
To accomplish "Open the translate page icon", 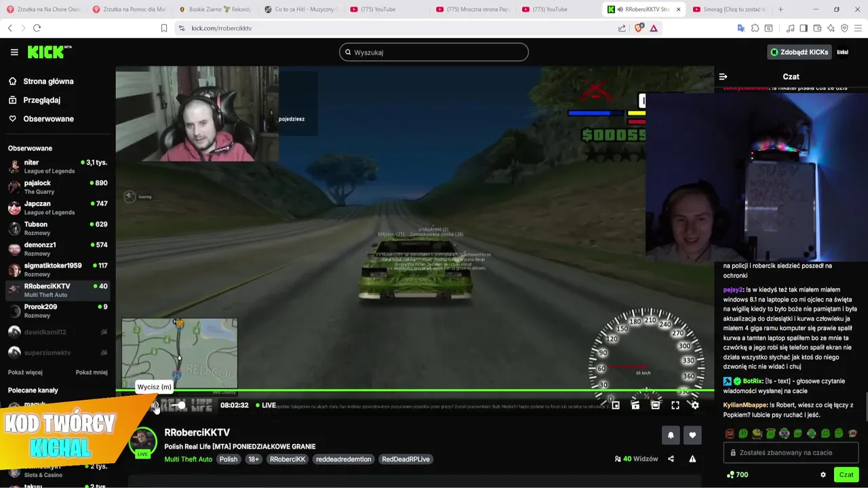I will pyautogui.click(x=741, y=28).
